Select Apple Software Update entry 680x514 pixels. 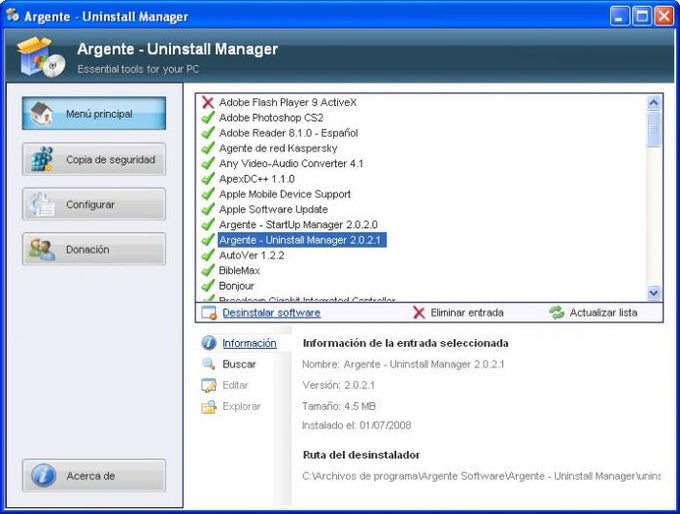(x=273, y=210)
